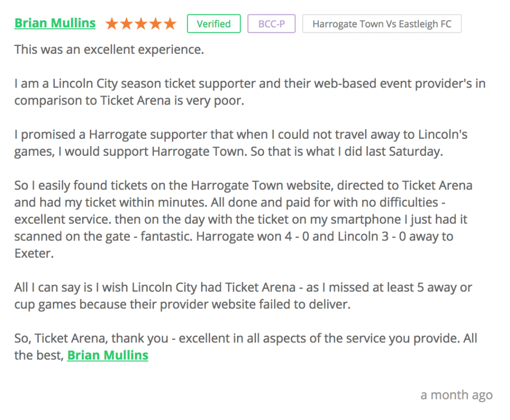This screenshot has width=510, height=420.
Task: Click the purple BCC-P tag
Action: pos(271,24)
